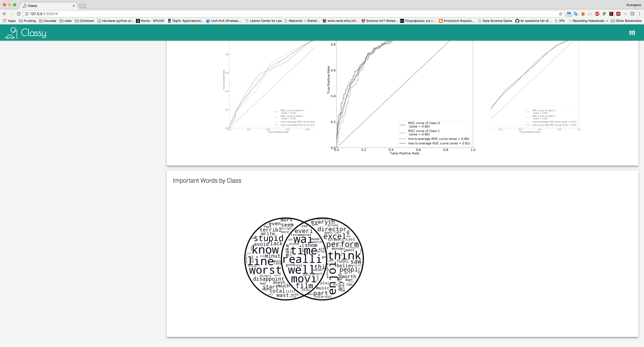Screen dimensions: 644x347
Task: Open the Classy settings sliders icon
Action: (x=632, y=33)
